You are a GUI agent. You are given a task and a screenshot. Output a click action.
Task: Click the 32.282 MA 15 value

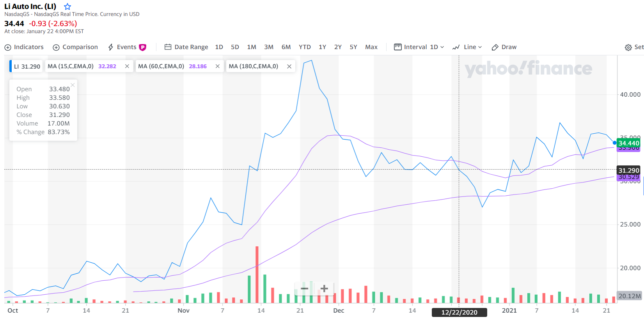point(107,66)
